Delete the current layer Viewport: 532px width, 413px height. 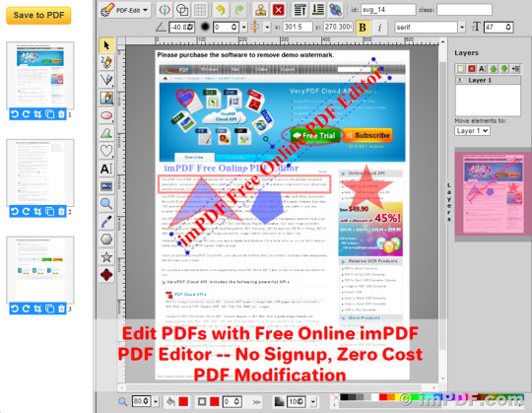click(471, 69)
